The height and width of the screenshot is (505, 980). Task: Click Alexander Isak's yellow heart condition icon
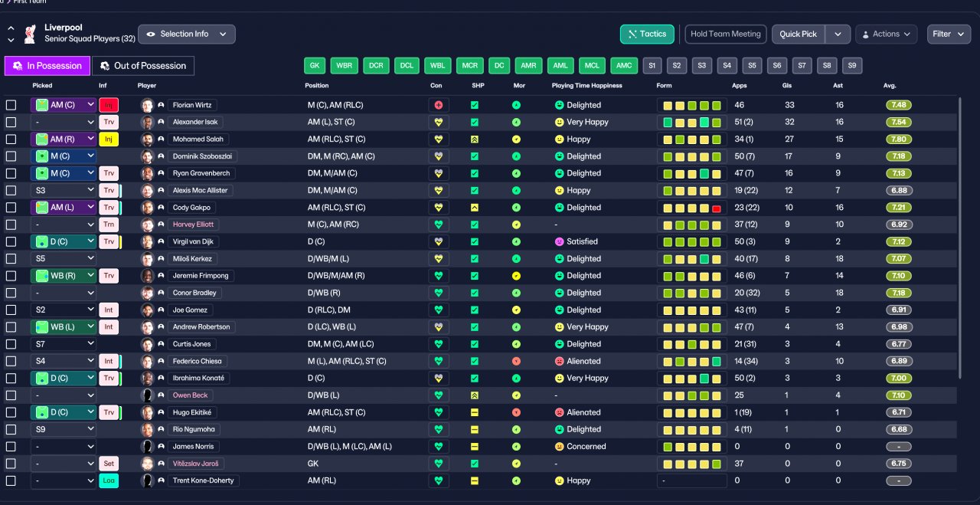click(x=438, y=122)
